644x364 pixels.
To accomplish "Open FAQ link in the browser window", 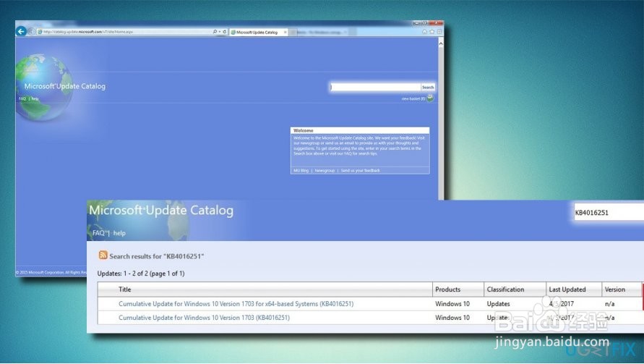I will point(22,98).
